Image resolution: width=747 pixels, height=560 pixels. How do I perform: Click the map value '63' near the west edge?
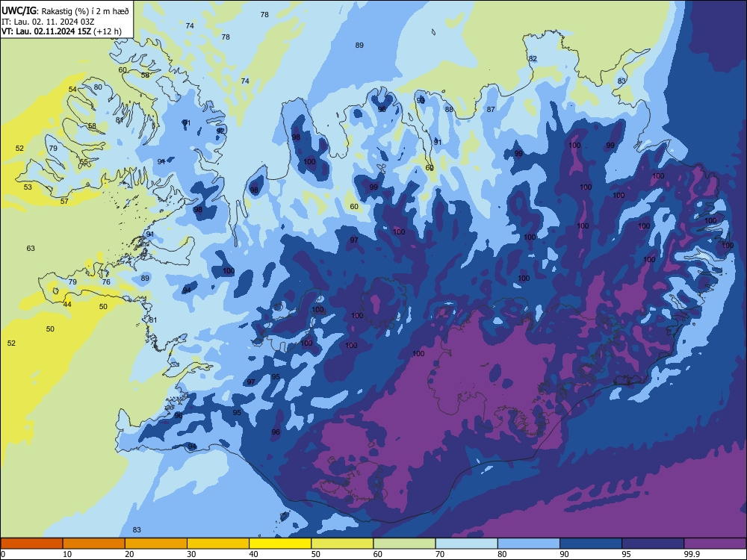coord(31,248)
